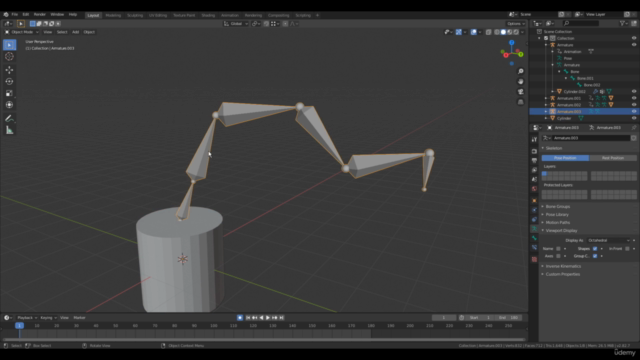Image resolution: width=640 pixels, height=360 pixels.
Task: Click the current frame number field
Action: pos(444,318)
